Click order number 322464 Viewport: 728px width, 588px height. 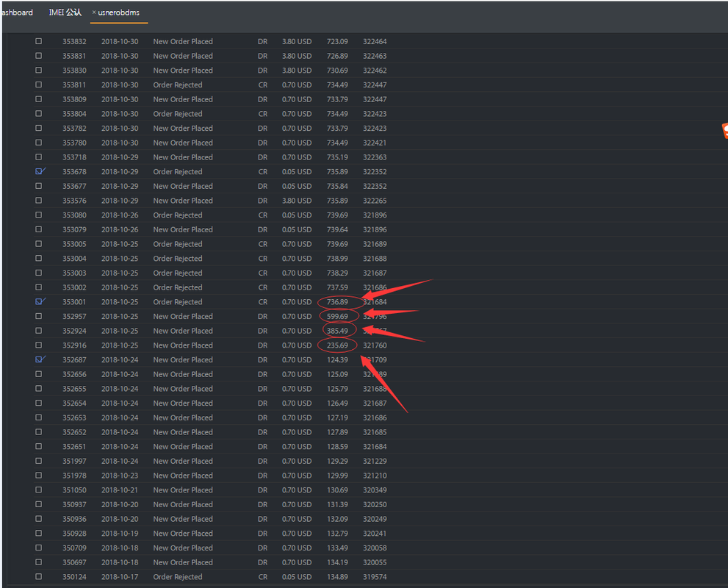[375, 41]
